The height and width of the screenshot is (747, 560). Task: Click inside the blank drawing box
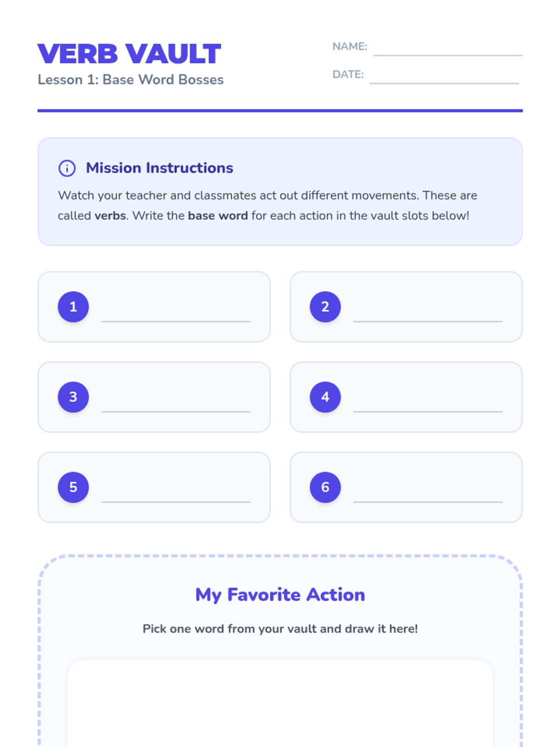pyautogui.click(x=280, y=703)
